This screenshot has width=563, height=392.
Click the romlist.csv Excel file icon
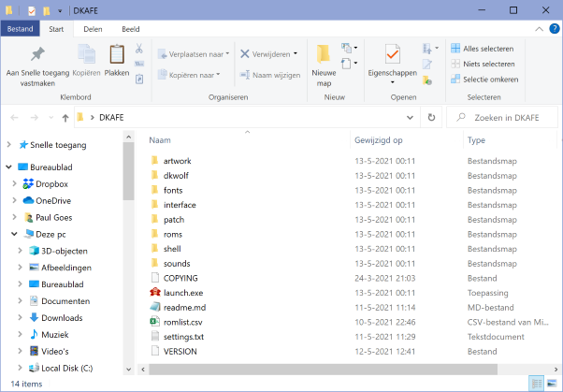154,322
